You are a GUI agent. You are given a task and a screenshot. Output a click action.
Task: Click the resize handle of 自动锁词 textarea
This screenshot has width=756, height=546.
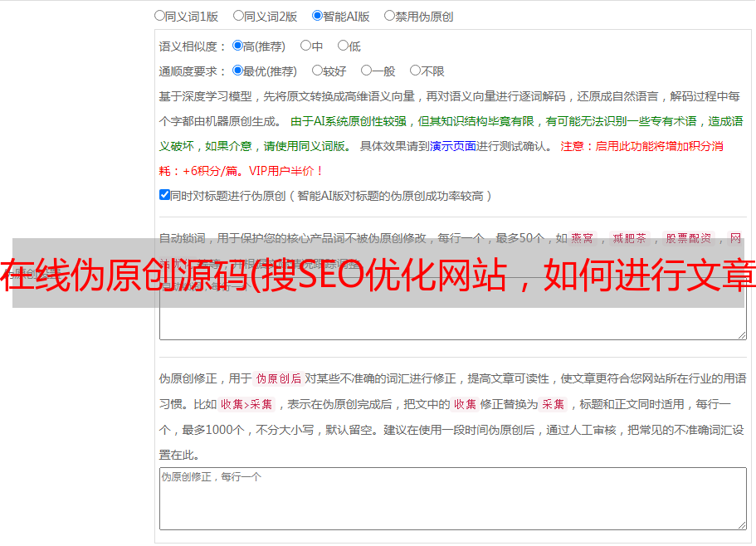(742, 335)
